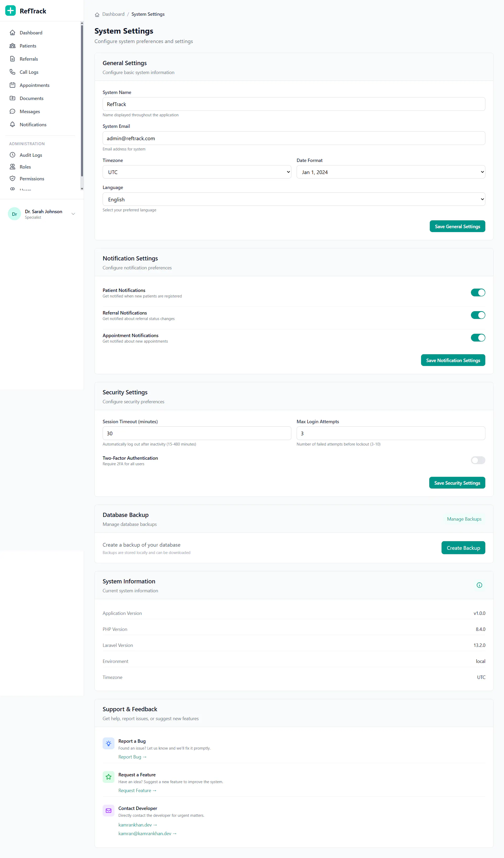Click the Patients people icon
The height and width of the screenshot is (858, 504).
point(13,46)
